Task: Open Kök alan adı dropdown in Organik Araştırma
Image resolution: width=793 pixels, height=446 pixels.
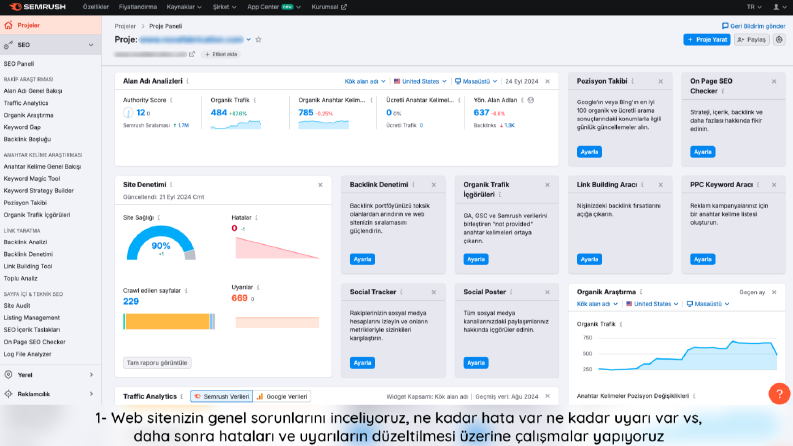Action: tap(597, 304)
